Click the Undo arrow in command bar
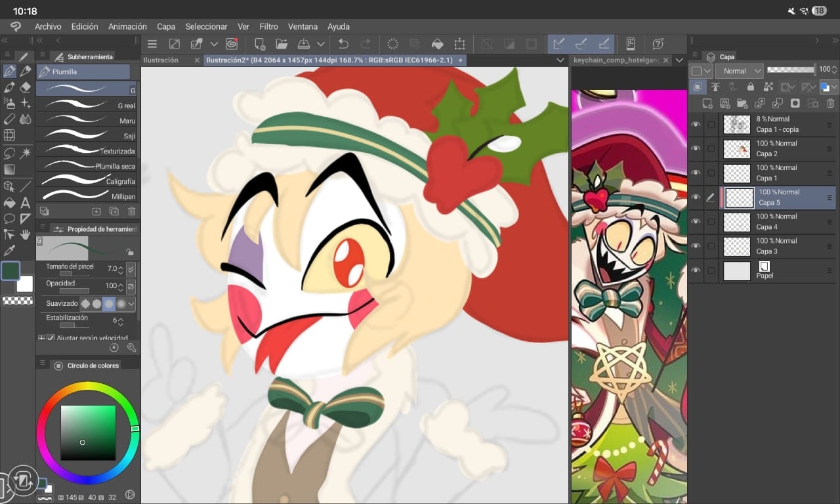Screen dimensions: 840x504 point(343,44)
